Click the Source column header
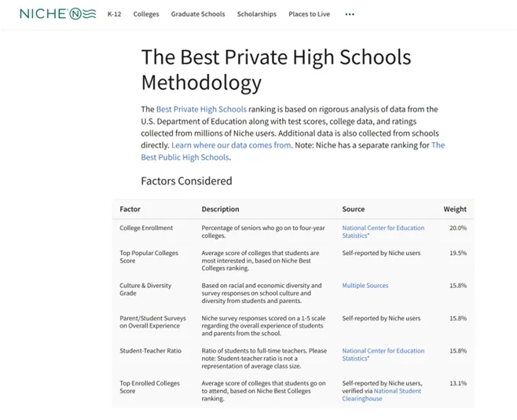This screenshot has width=517, height=420. tap(353, 210)
